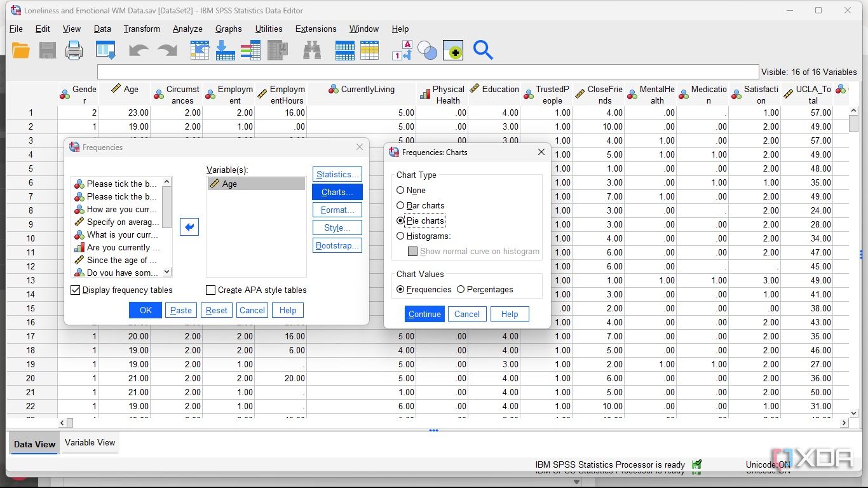Open a data document via folder icon
The height and width of the screenshot is (488, 868).
pos(21,50)
